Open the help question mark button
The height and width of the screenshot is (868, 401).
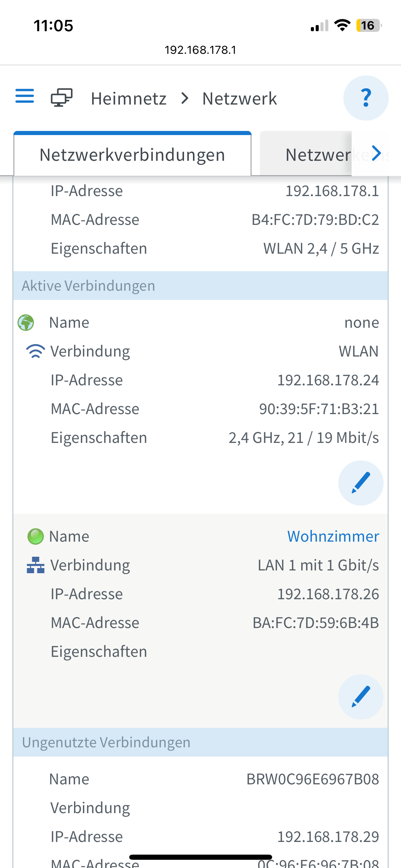(366, 98)
